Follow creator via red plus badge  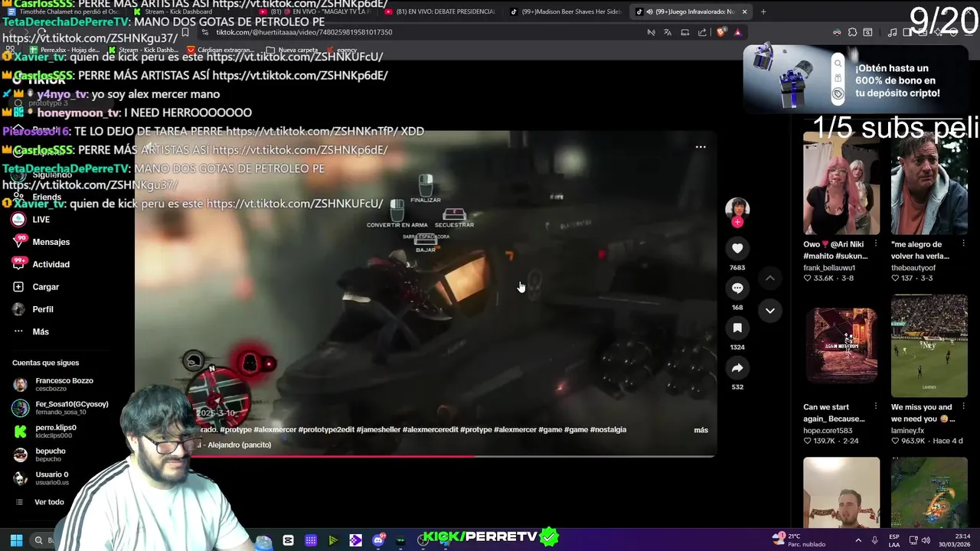737,222
